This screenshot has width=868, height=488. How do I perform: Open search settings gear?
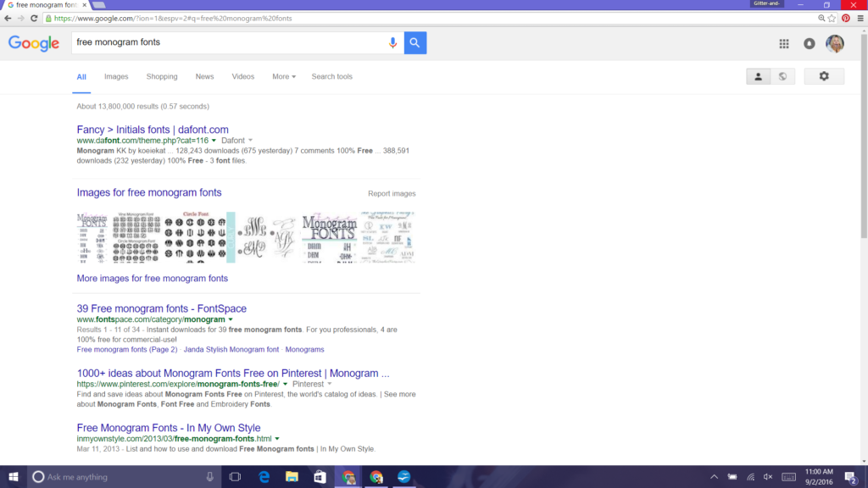[824, 76]
